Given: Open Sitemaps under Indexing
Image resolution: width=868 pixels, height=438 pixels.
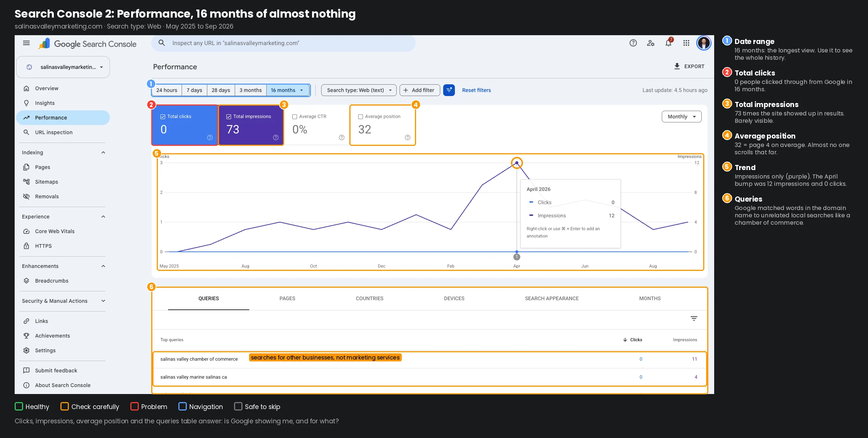Looking at the screenshot, I should tap(63, 182).
